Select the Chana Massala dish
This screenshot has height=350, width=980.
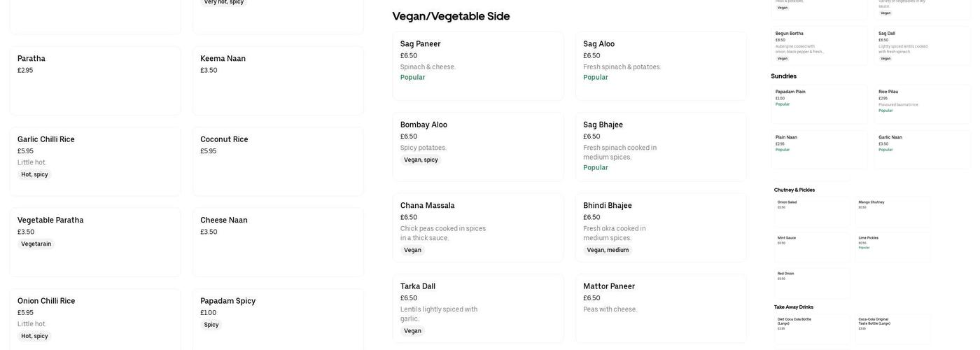[478, 227]
